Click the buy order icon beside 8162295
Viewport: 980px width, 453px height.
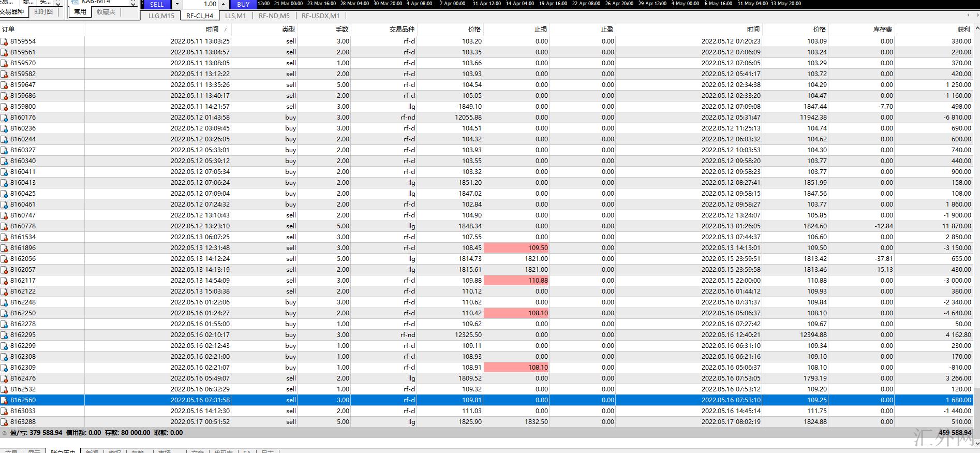click(5, 335)
